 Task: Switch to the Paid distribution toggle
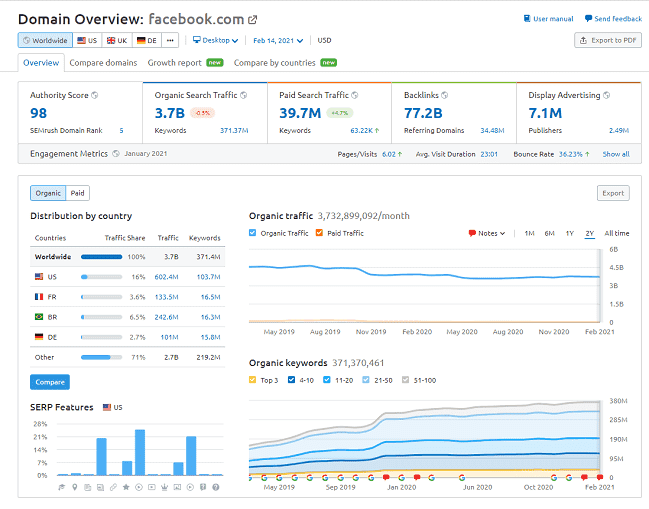77,193
